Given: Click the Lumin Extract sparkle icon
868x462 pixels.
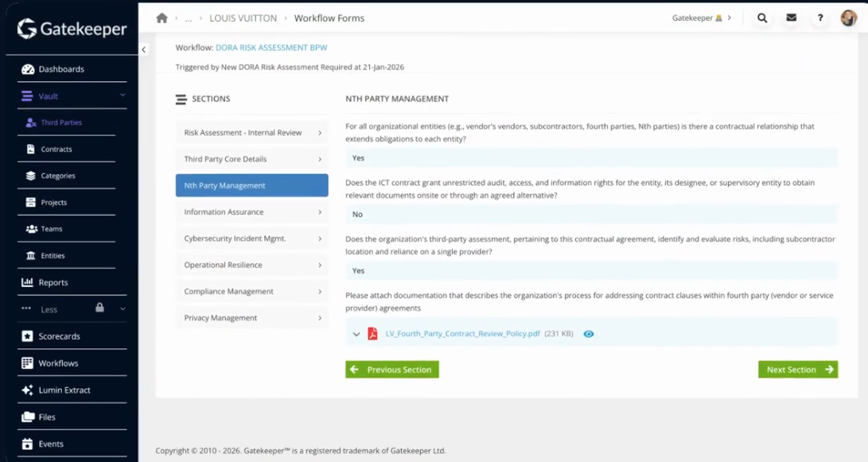Looking at the screenshot, I should (x=27, y=390).
